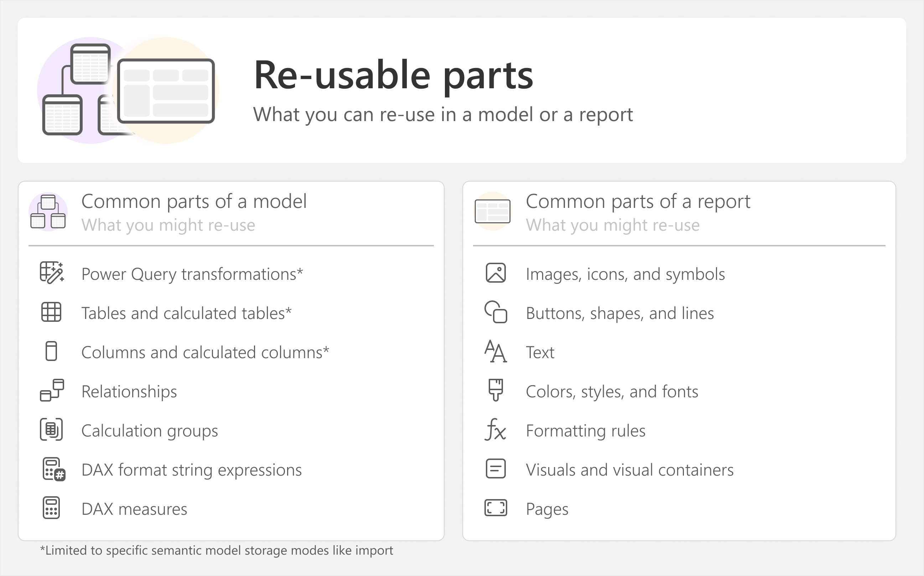Click the 'Calculation groups' text
Viewport: 924px width, 576px height.
(x=149, y=431)
